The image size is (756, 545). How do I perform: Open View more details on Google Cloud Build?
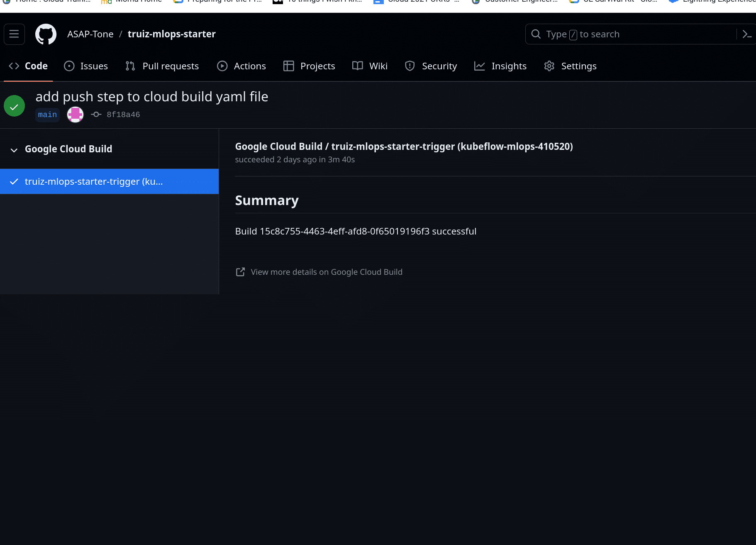click(326, 272)
